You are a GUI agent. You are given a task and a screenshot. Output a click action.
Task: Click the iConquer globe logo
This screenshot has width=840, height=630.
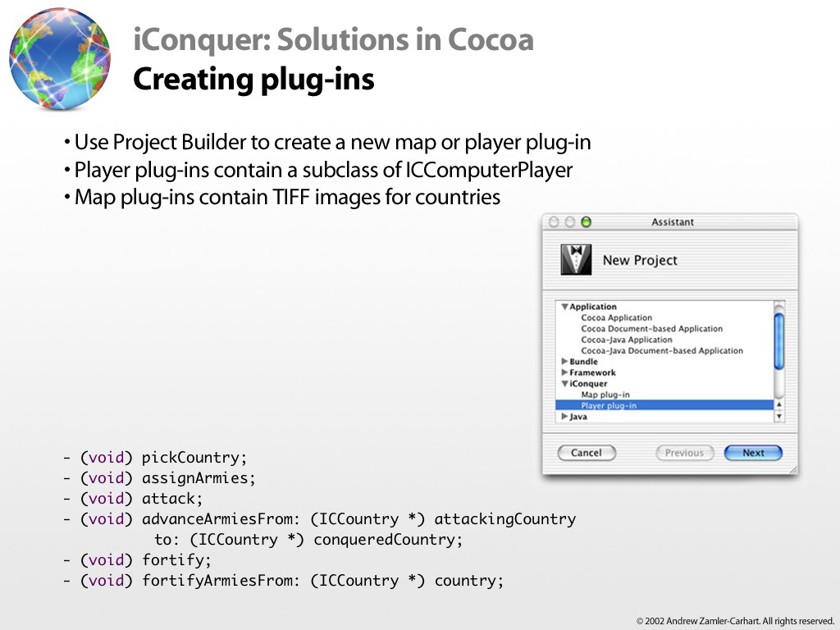click(60, 59)
